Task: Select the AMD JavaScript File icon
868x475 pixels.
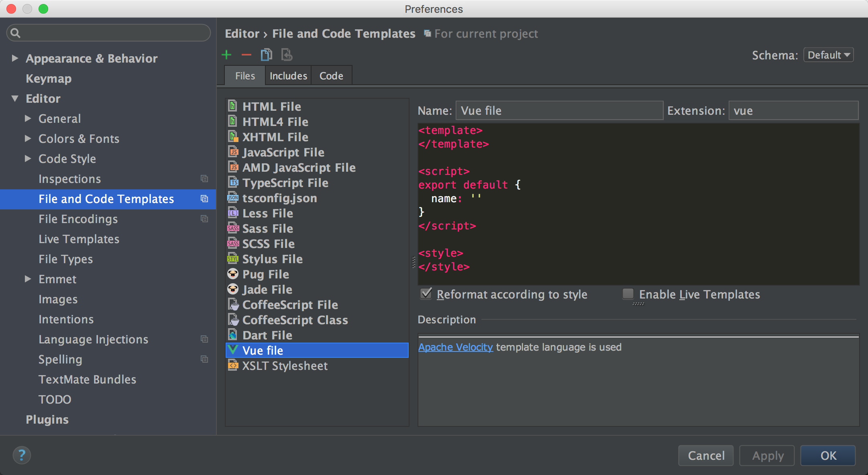Action: tap(233, 167)
